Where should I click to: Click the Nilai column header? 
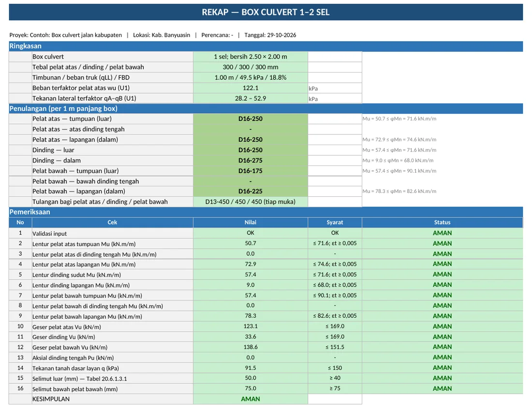point(251,222)
